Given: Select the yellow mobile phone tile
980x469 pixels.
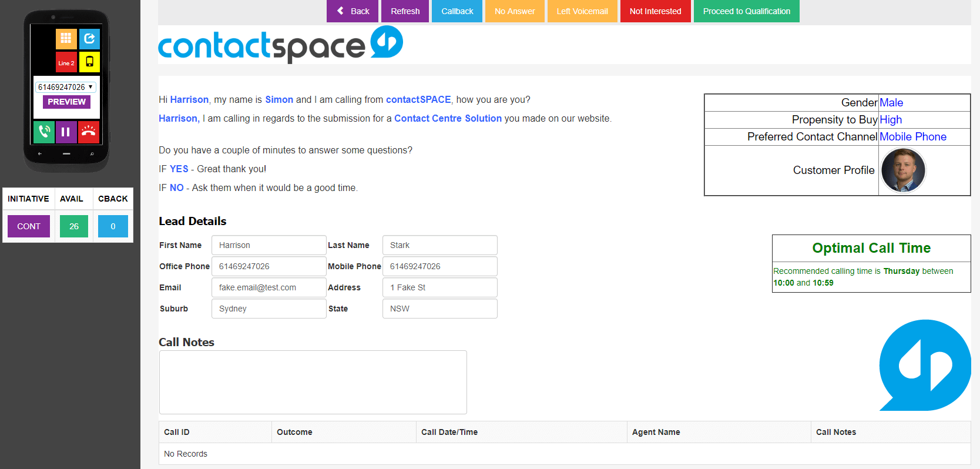Looking at the screenshot, I should click(x=89, y=62).
